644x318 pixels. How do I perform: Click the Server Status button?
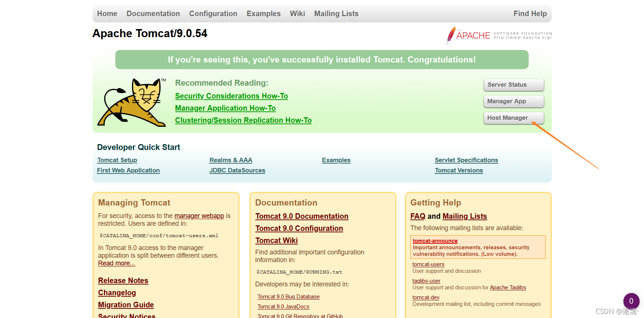[514, 85]
